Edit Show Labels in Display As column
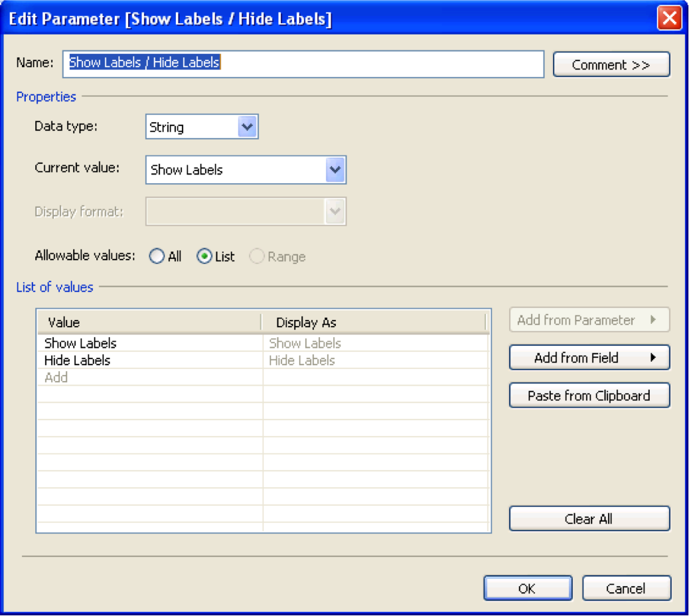Screen dimensions: 689x616 376,343
